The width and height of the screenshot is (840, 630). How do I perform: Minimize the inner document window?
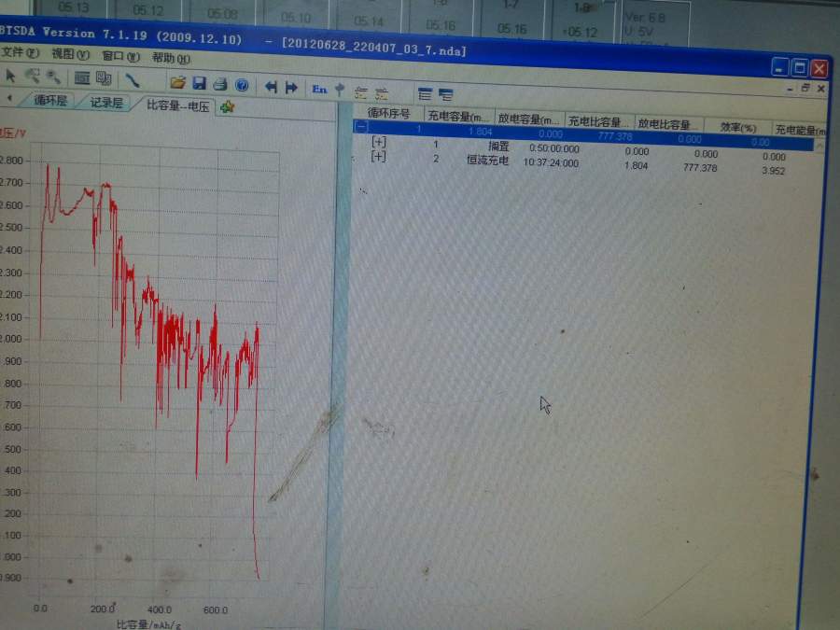point(790,88)
